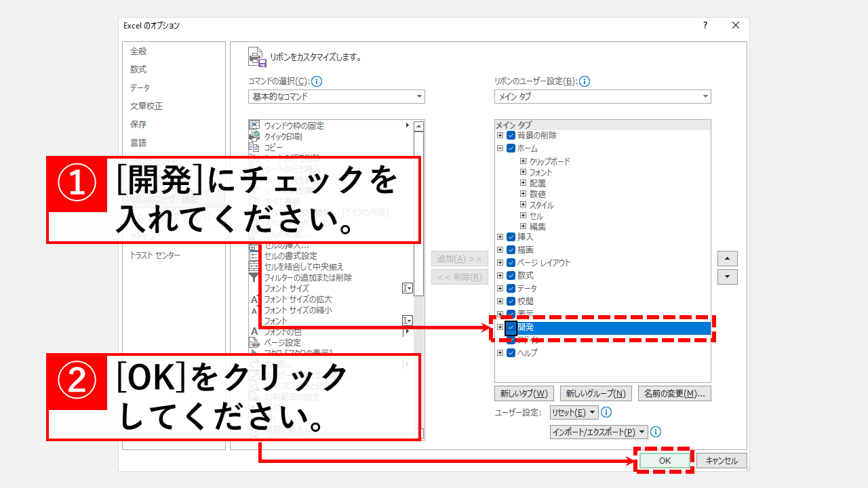Uncheck the 描画 tab checkbox
This screenshot has width=868, height=488.
coord(511,250)
